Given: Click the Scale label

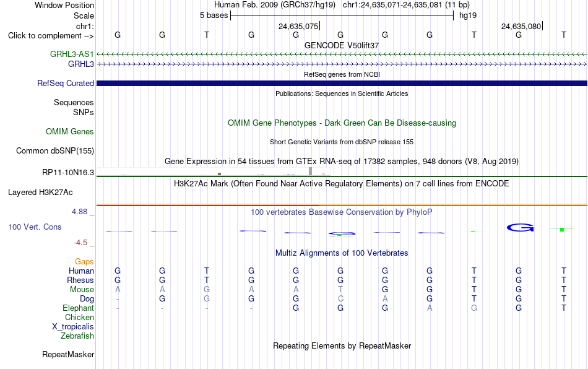Looking at the screenshot, I should coord(84,15).
